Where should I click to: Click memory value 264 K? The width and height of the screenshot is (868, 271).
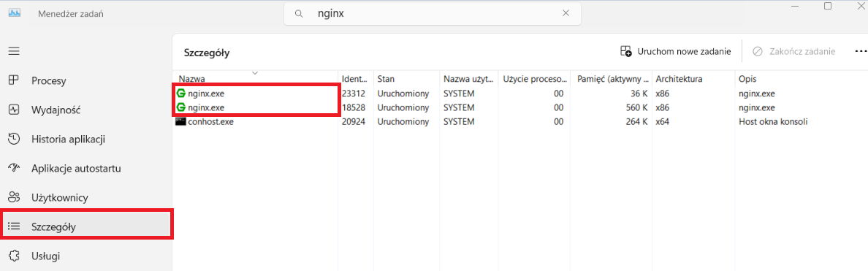point(637,122)
